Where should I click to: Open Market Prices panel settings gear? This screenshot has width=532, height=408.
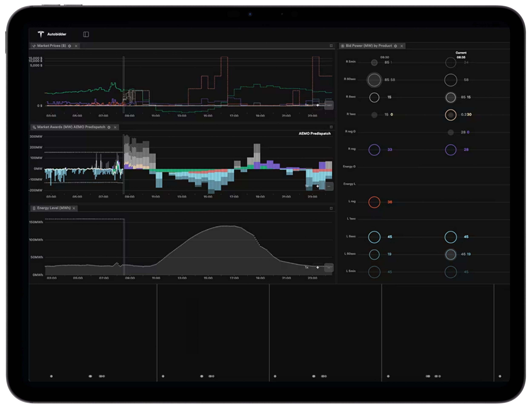click(x=70, y=46)
